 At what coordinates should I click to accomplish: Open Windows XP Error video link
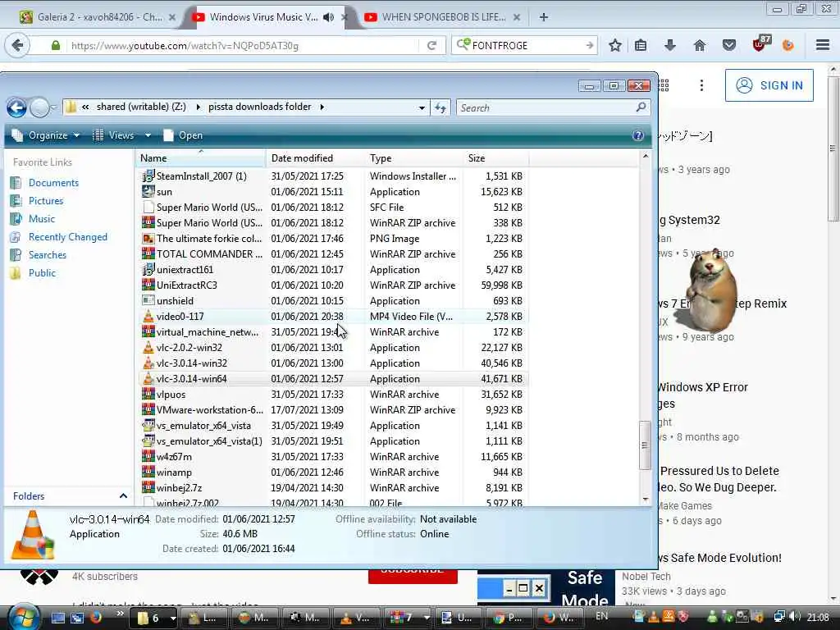pyautogui.click(x=702, y=395)
